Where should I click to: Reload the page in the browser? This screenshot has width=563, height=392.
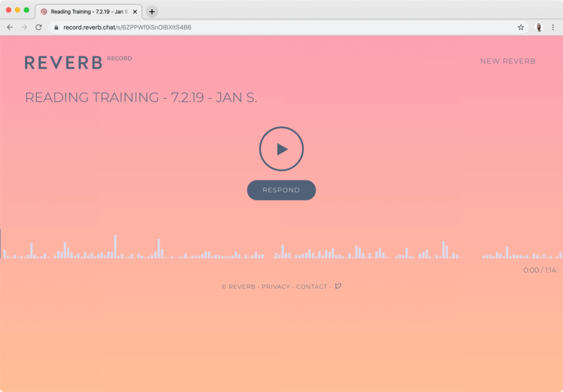coord(38,27)
